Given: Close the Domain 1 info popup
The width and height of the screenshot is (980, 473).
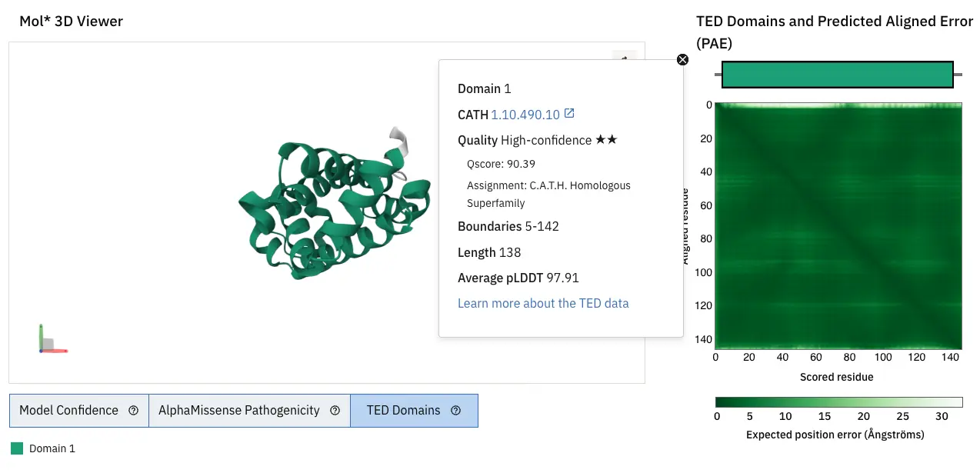Looking at the screenshot, I should point(682,60).
